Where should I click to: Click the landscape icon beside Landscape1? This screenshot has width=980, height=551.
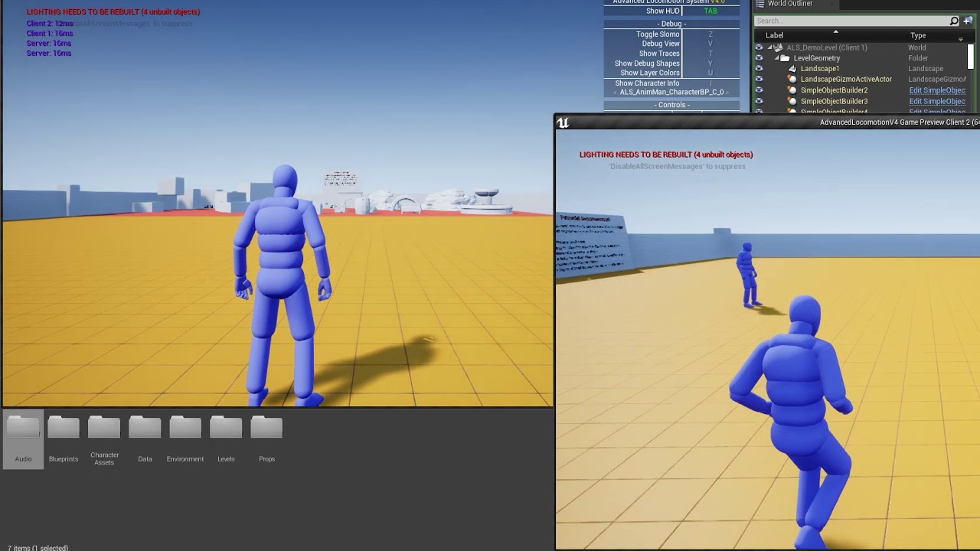[x=792, y=69]
